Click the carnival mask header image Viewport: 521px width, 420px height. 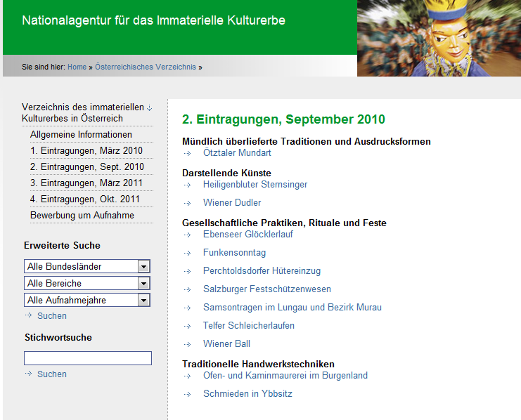(439, 38)
